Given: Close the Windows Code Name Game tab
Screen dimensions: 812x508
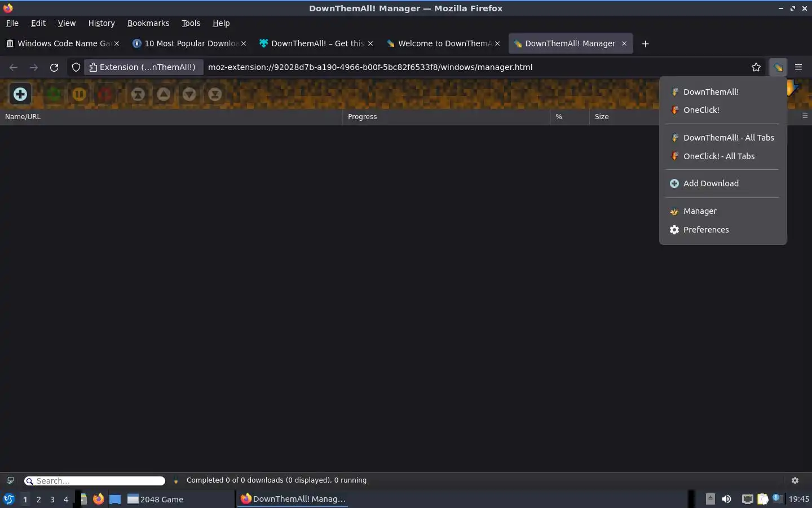Looking at the screenshot, I should coord(117,43).
